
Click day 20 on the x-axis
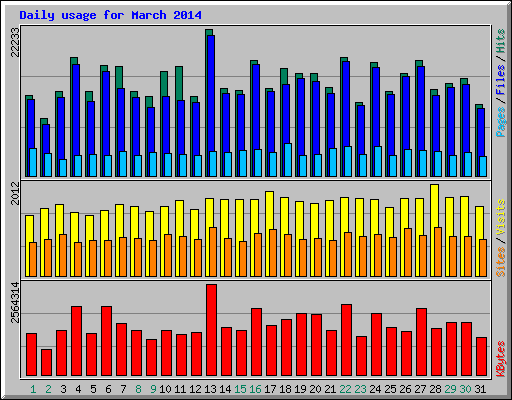[315, 389]
